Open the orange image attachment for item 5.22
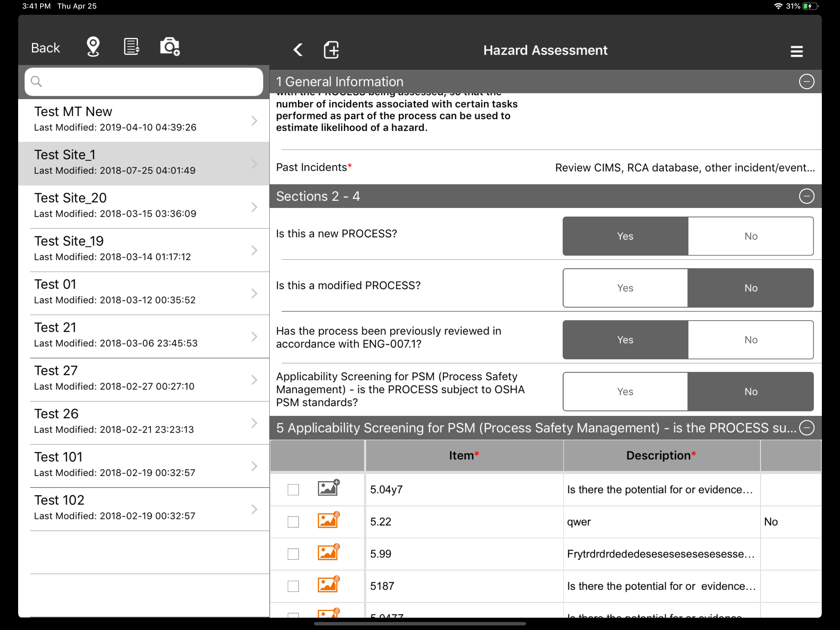 click(x=328, y=520)
